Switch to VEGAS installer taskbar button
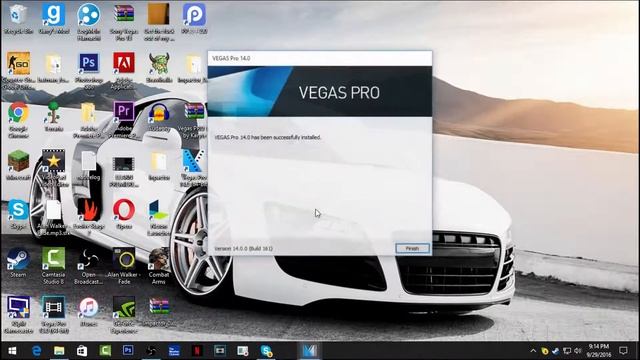 (309, 351)
